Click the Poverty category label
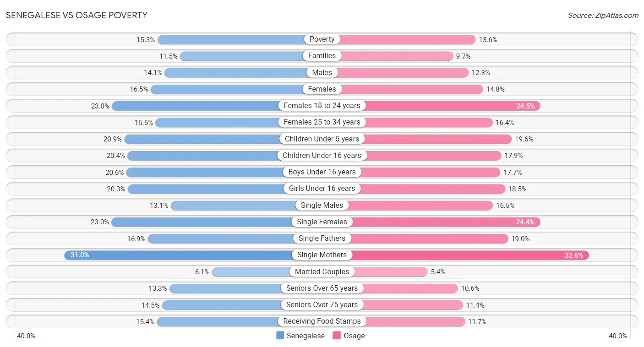This screenshot has width=644, height=347. point(322,39)
